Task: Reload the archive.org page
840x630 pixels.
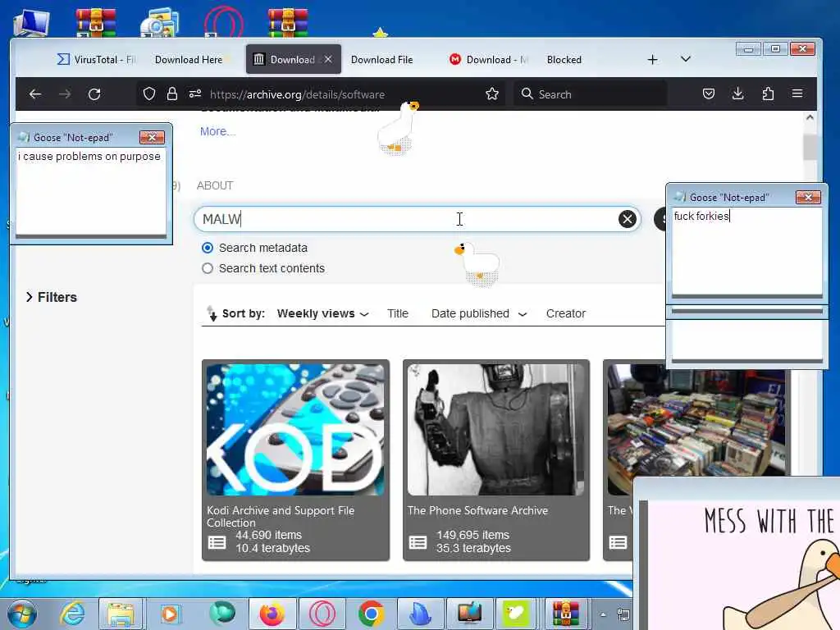Action: (94, 94)
